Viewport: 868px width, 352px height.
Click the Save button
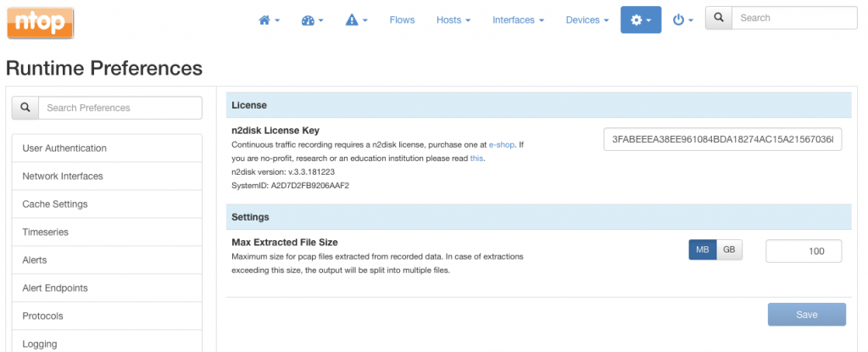pos(807,315)
